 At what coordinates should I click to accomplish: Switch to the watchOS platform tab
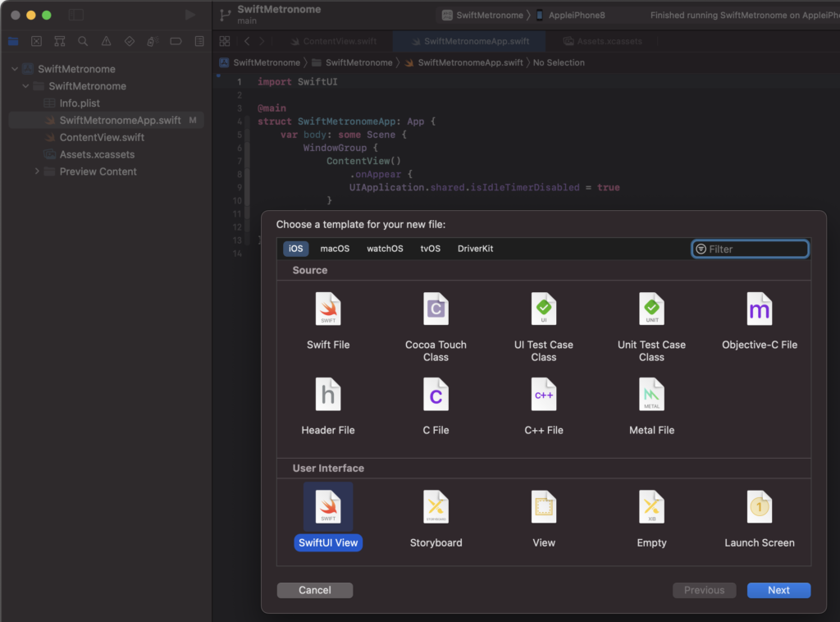click(385, 249)
